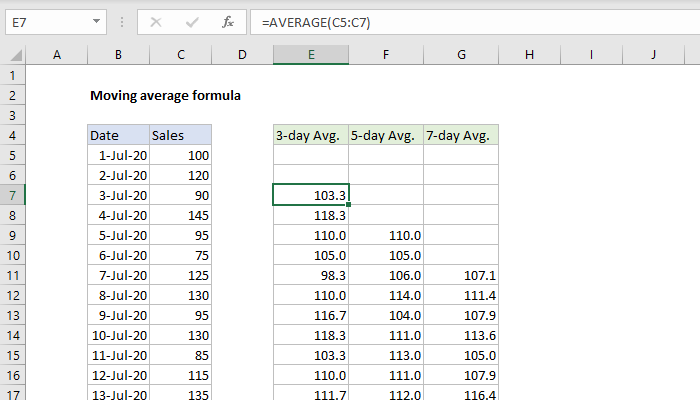Click the Enter checkmark icon in formula bar
This screenshot has height=400, width=700.
coord(192,20)
